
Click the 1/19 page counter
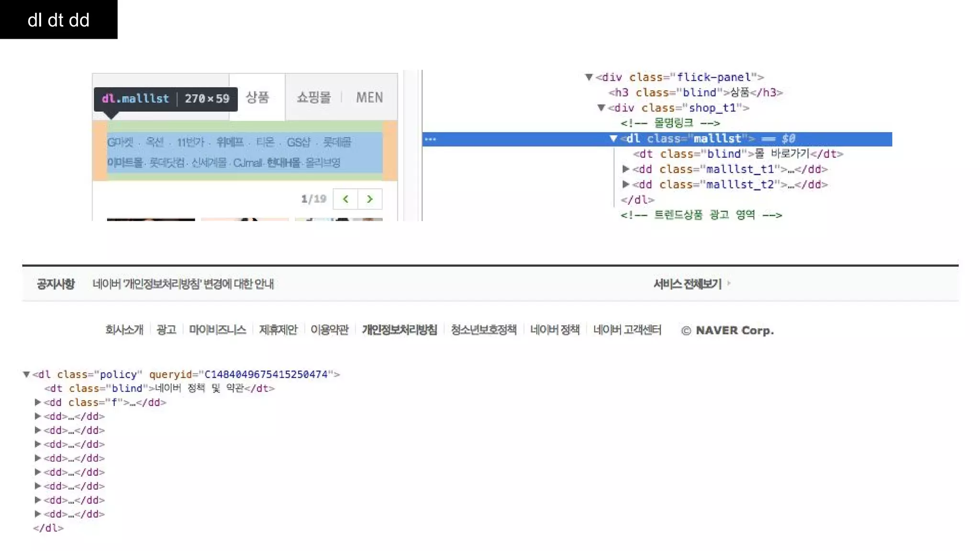pos(313,199)
